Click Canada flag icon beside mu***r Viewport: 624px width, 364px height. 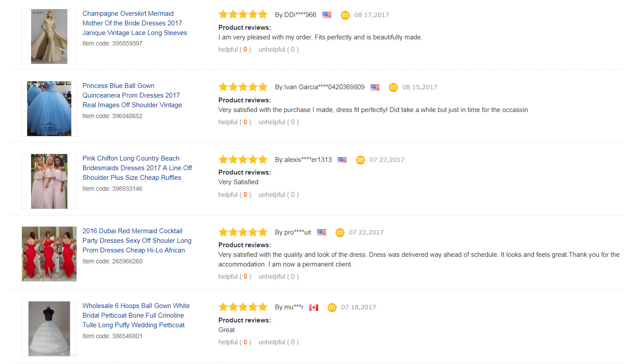coord(314,308)
